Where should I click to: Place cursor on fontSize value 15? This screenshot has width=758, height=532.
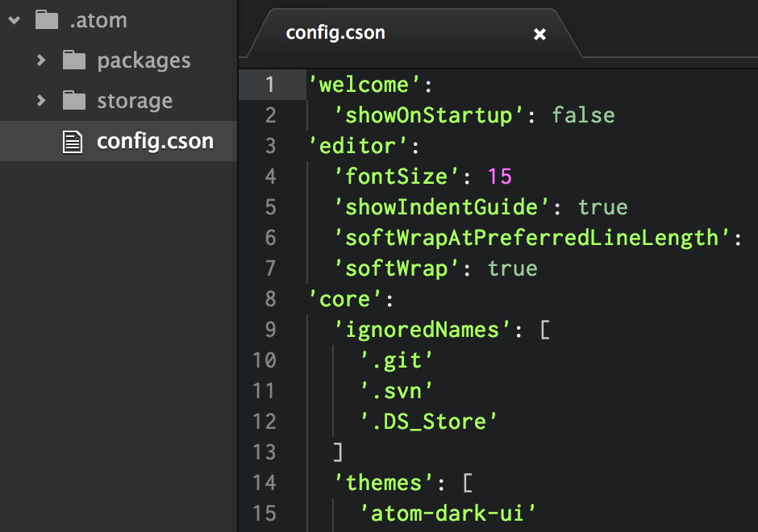500,177
